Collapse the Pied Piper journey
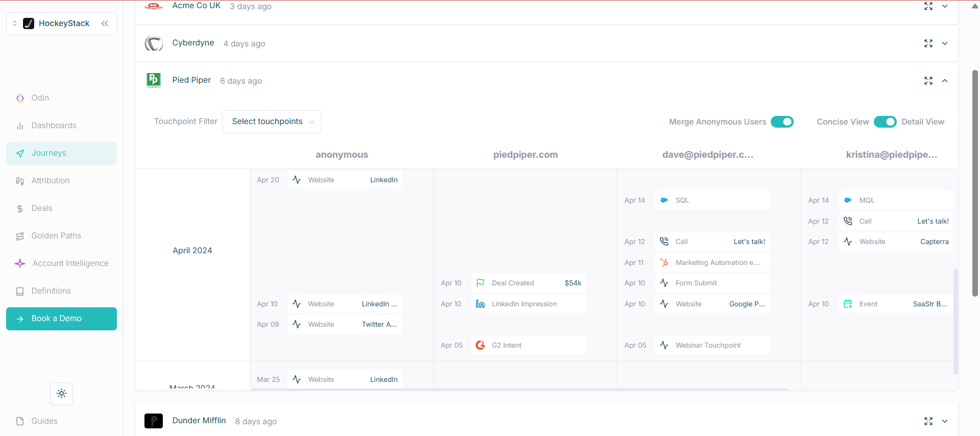The width and height of the screenshot is (980, 436). [x=945, y=81]
